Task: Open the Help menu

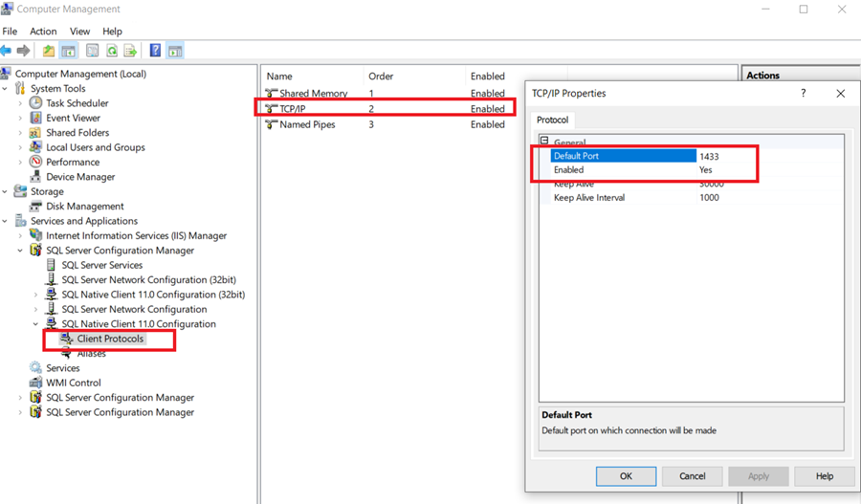Action: (x=112, y=32)
